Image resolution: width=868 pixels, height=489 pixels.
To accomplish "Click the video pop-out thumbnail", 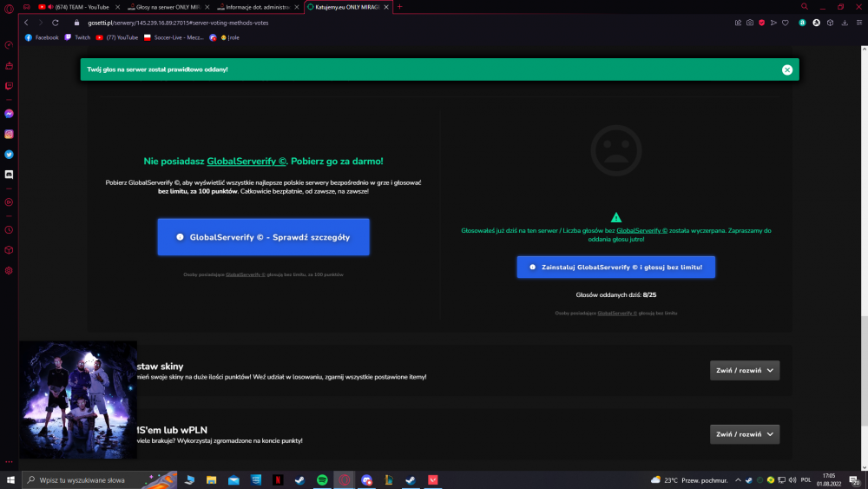I will tap(78, 400).
